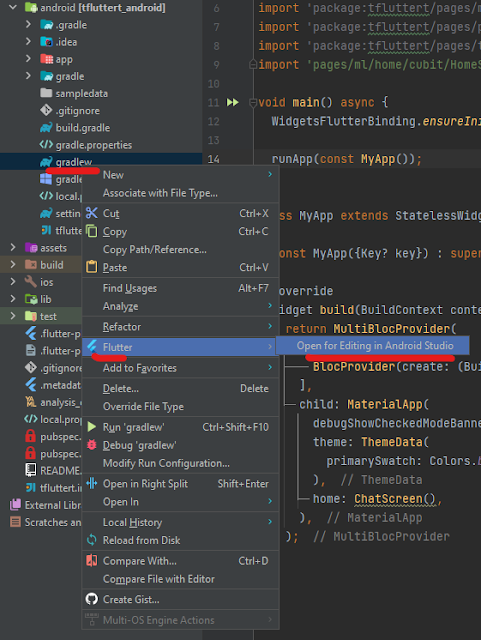
Task: Click the build.gradle elephant icon
Action: click(46, 127)
